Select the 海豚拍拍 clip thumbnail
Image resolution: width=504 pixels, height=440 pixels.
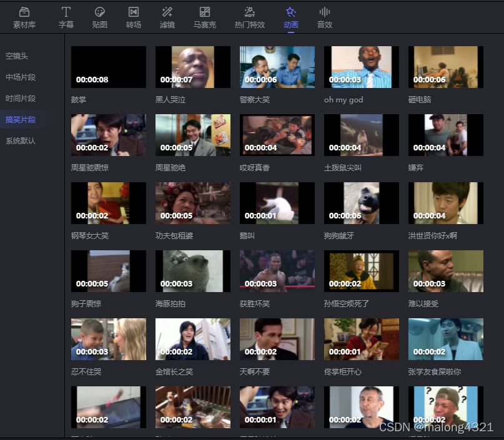pyautogui.click(x=193, y=271)
